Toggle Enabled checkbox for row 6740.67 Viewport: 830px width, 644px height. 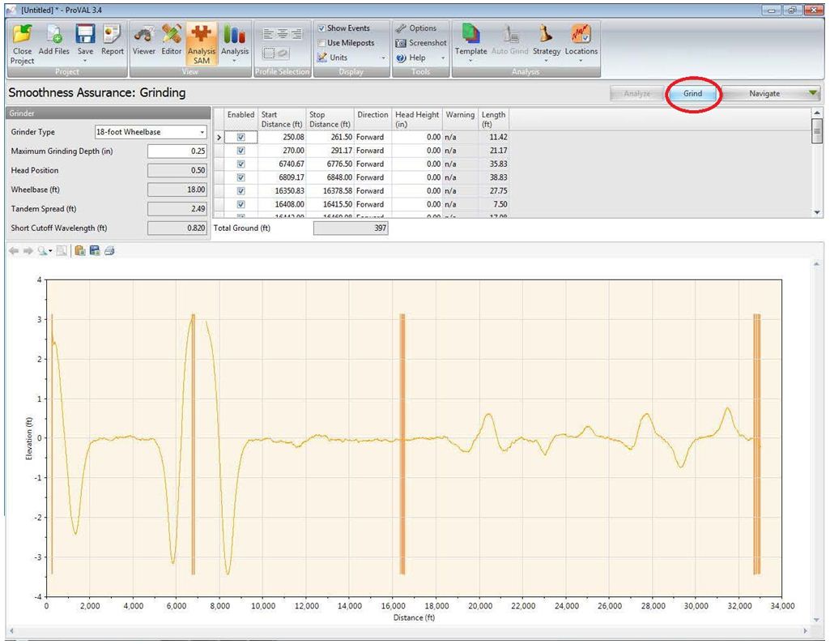(x=240, y=164)
